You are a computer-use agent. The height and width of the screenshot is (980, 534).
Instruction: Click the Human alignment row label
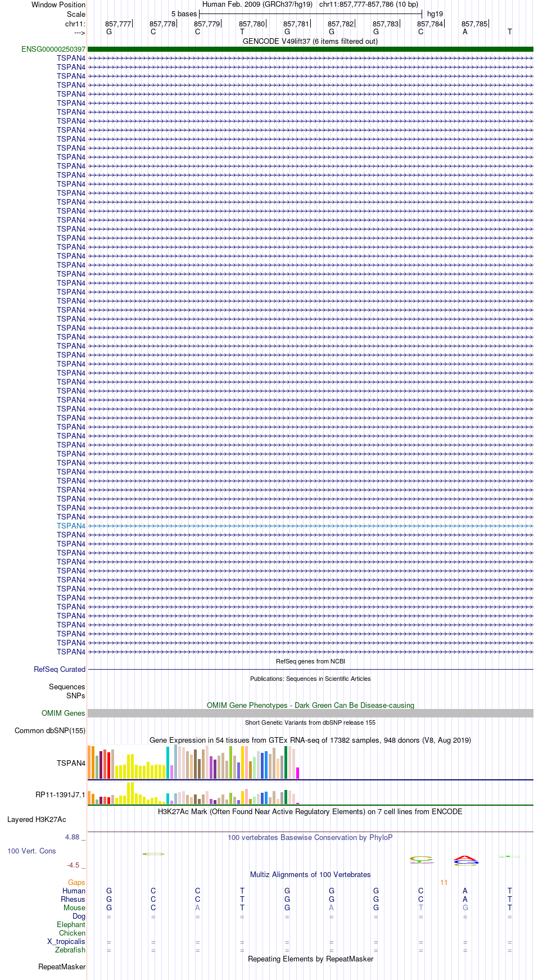pyautogui.click(x=74, y=891)
